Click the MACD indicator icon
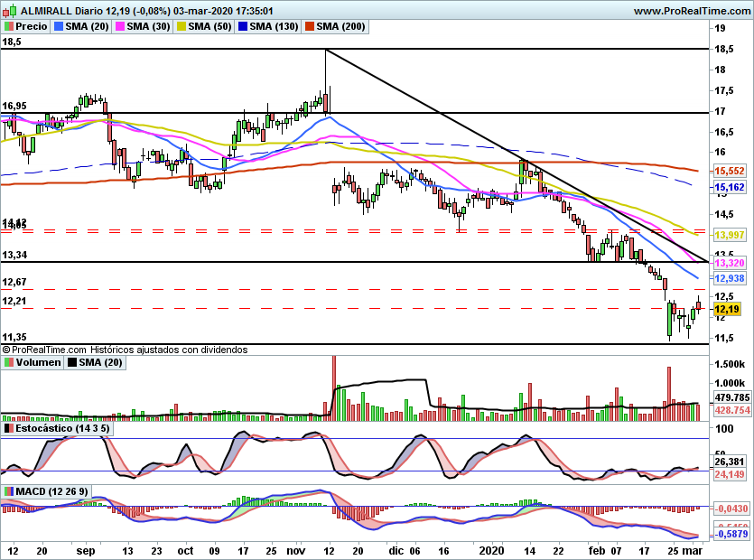This screenshot has width=754, height=560. [9, 491]
